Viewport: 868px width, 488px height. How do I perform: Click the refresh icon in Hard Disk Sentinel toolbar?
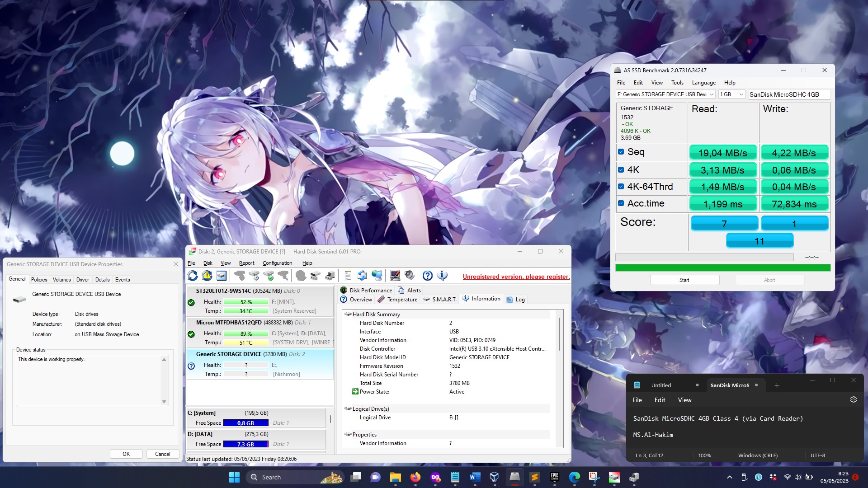coord(193,275)
